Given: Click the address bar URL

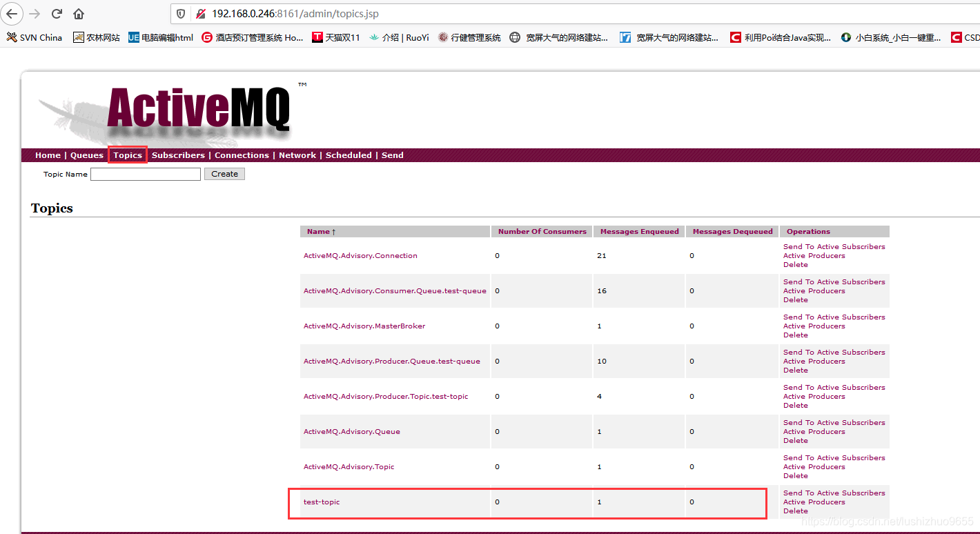Looking at the screenshot, I should coord(295,14).
